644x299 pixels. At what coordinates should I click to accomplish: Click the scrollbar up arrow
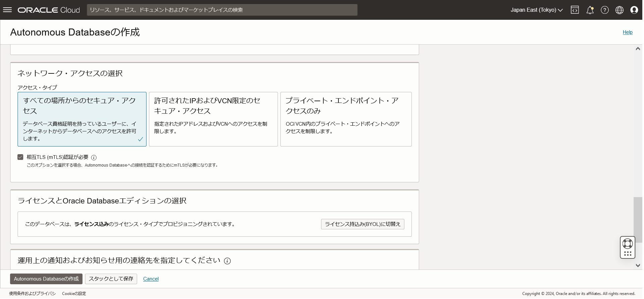(x=638, y=49)
